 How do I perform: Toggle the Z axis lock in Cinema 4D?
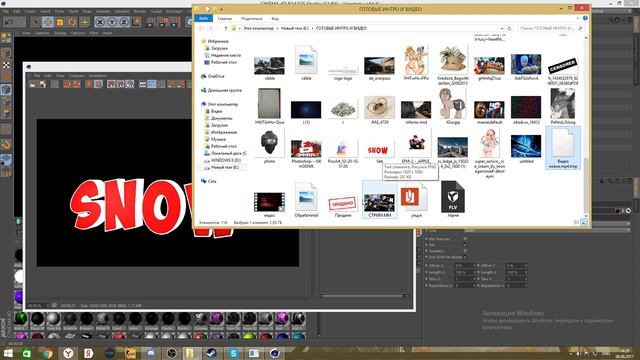[124, 22]
